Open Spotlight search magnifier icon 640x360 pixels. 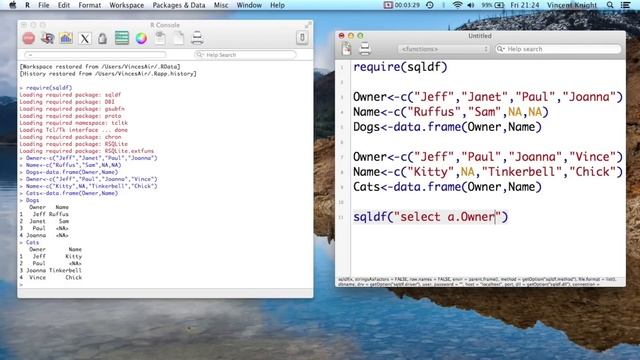[x=610, y=5]
